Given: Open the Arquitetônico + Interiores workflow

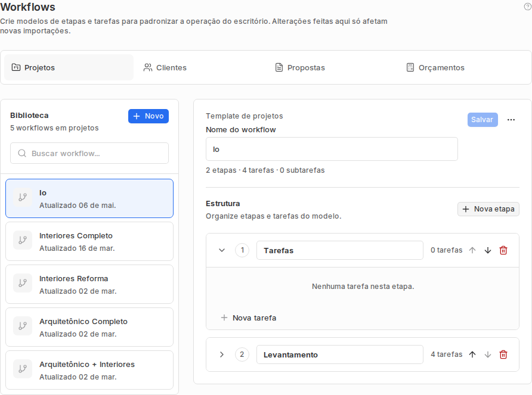Looking at the screenshot, I should [89, 370].
